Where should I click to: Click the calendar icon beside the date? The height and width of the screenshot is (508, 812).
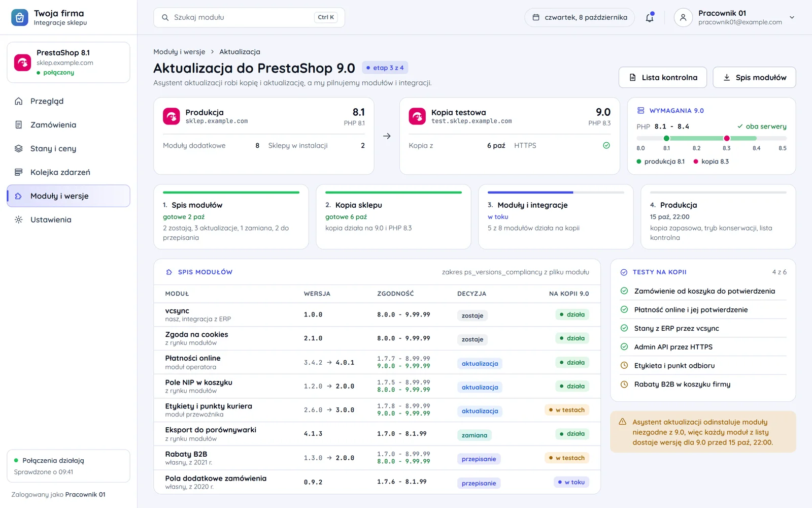point(536,17)
